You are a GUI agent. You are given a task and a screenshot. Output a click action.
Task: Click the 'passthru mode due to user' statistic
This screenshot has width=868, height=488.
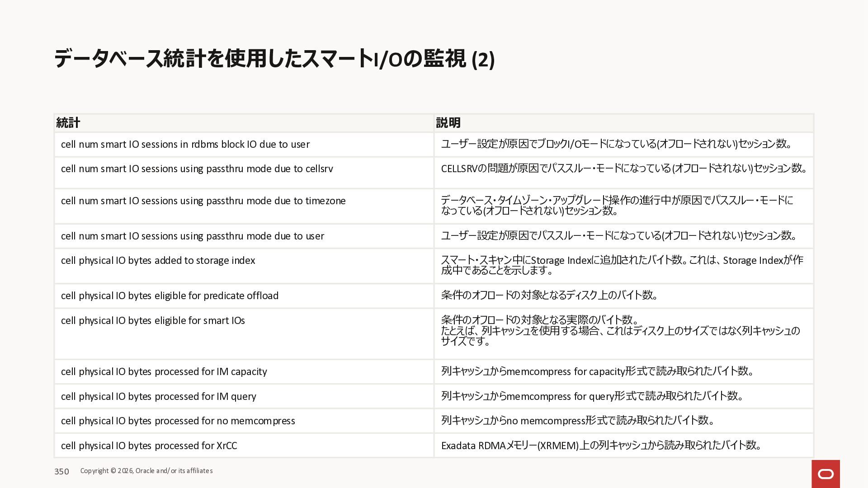click(193, 236)
